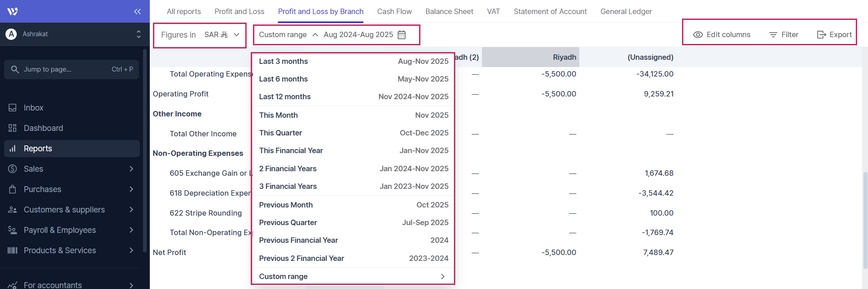Image resolution: width=868 pixels, height=289 pixels.
Task: Expand the Sales sidebar section
Action: pyautogui.click(x=131, y=169)
